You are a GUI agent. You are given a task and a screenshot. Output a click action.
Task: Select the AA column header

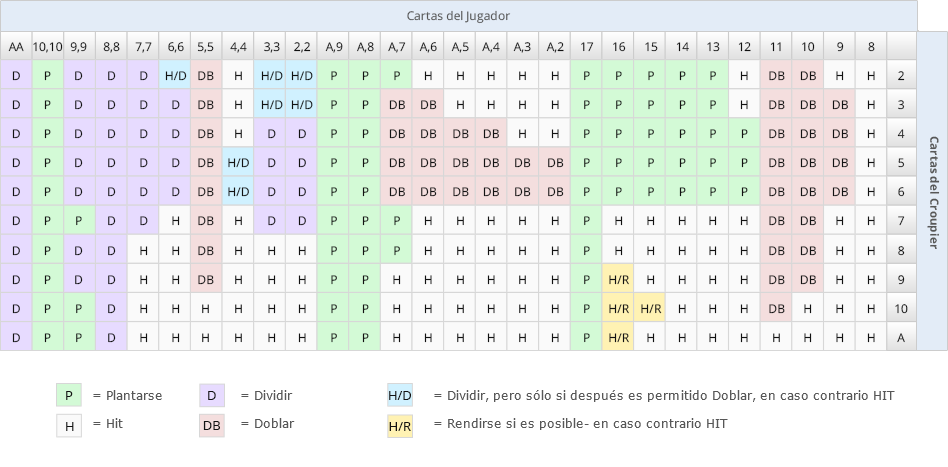click(x=16, y=46)
